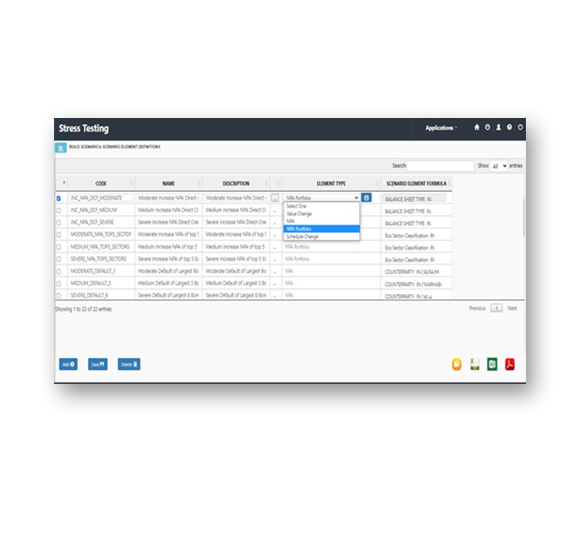The image size is (579, 535).
Task: Export table to PDF with red icon
Action: point(510,364)
